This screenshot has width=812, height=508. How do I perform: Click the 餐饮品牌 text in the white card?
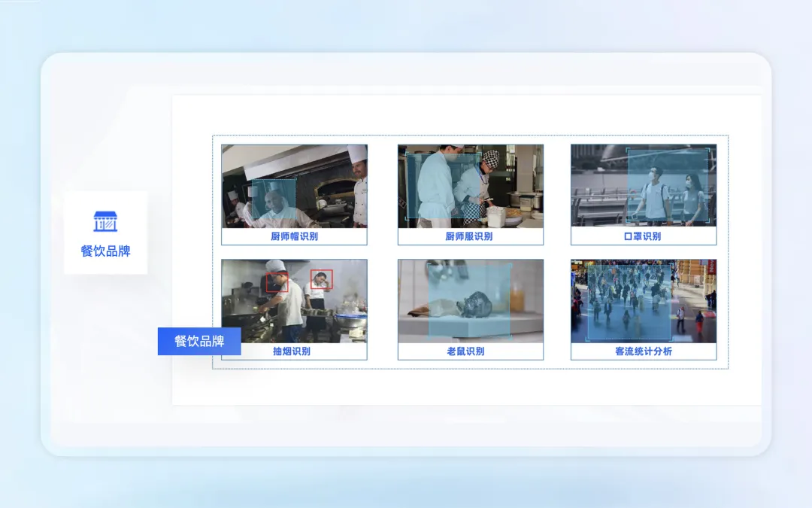click(105, 251)
